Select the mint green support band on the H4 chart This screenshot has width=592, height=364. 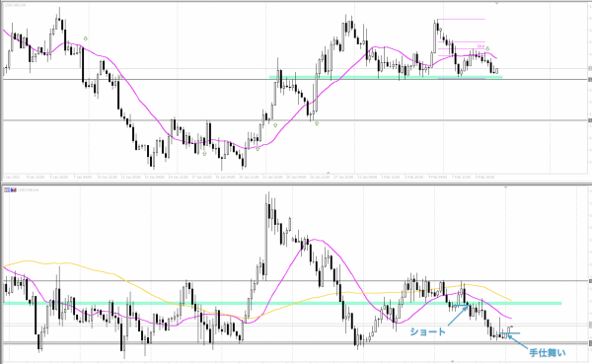386,77
